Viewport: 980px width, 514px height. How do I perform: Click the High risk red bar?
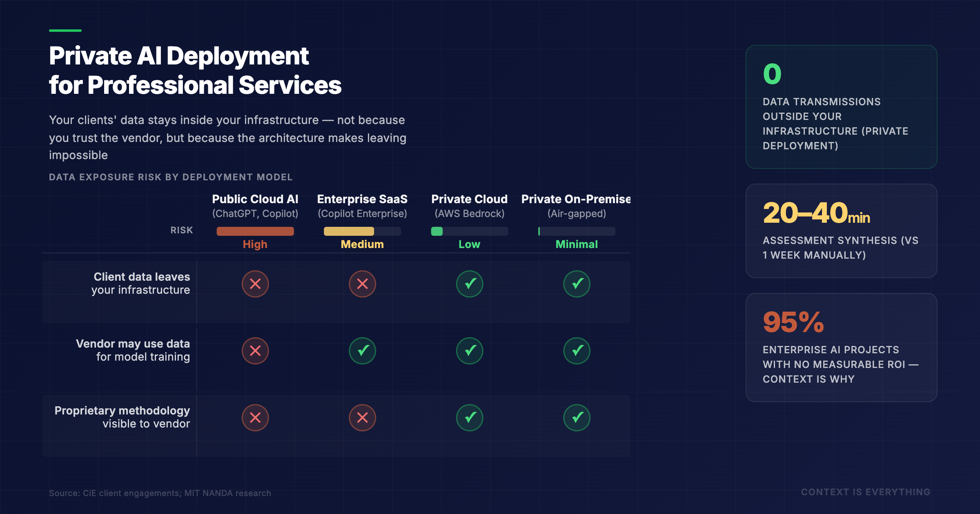pos(255,231)
